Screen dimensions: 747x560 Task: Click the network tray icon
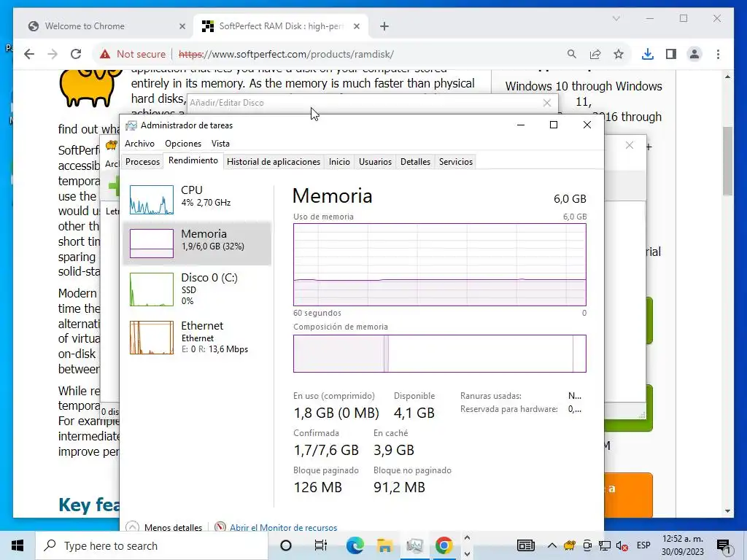605,545
